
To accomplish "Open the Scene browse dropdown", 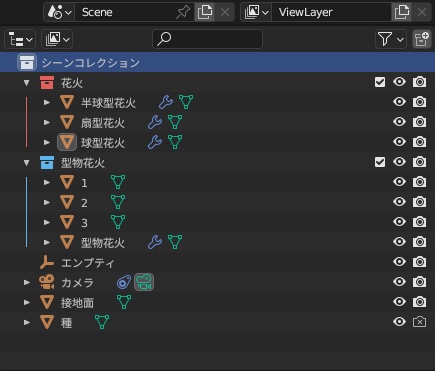I will pyautogui.click(x=59, y=12).
